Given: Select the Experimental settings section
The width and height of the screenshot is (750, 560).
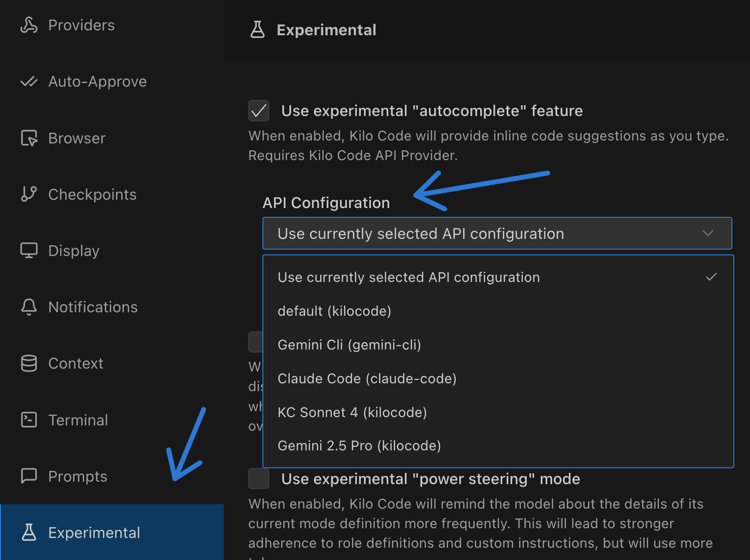Looking at the screenshot, I should 112,532.
